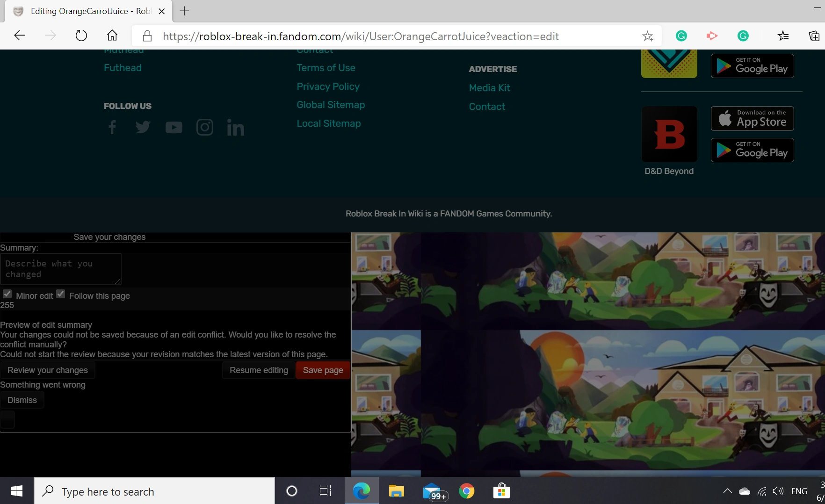Close the Editing OrangeCarrotJuice tab
The image size is (825, 504).
click(162, 11)
